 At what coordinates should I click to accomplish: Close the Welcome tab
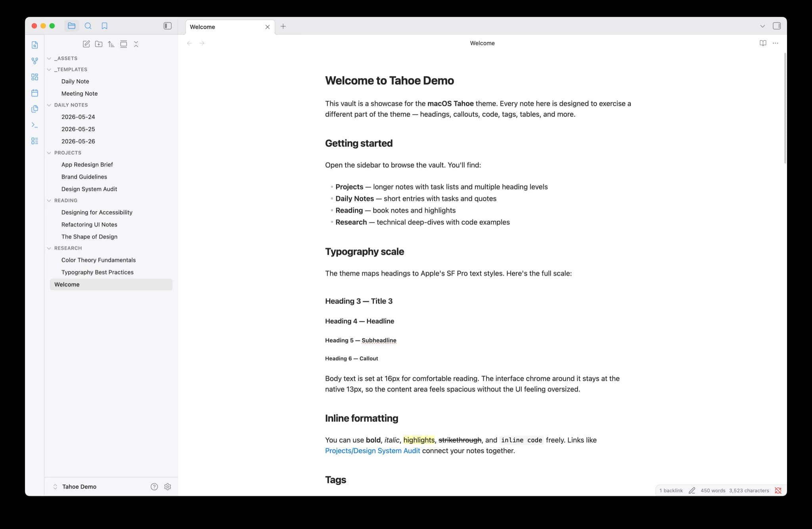point(268,27)
